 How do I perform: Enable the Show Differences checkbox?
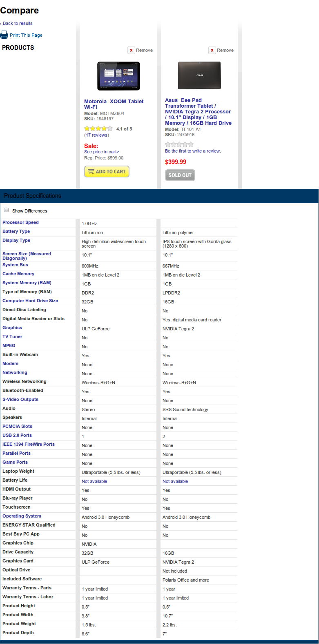click(x=7, y=210)
